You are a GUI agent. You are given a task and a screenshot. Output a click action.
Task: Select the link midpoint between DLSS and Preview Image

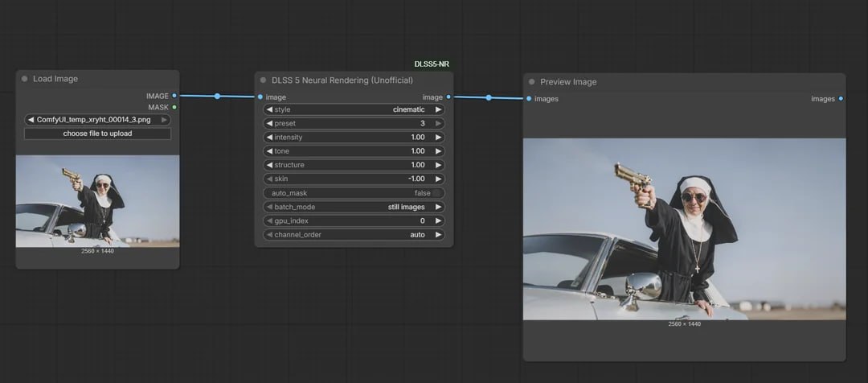point(489,97)
